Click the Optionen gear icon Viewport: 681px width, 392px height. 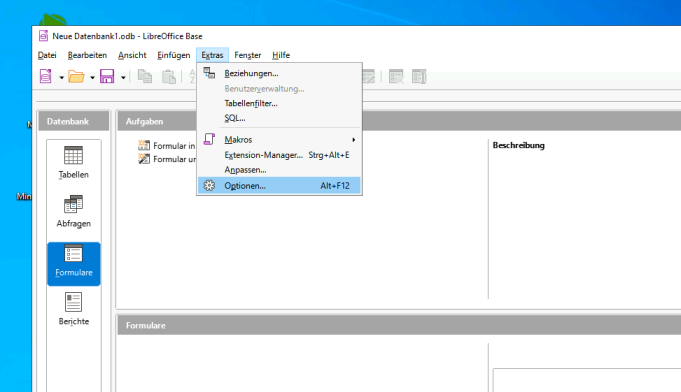point(209,185)
